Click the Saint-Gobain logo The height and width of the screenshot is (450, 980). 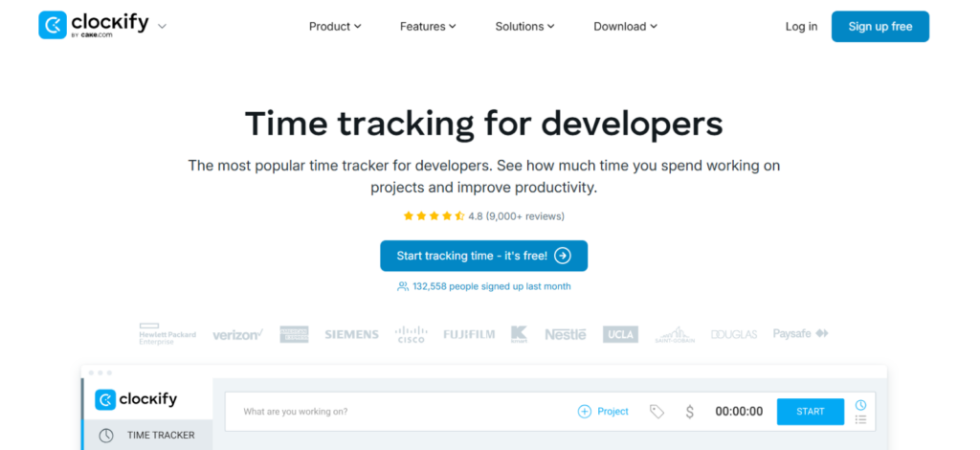[675, 334]
